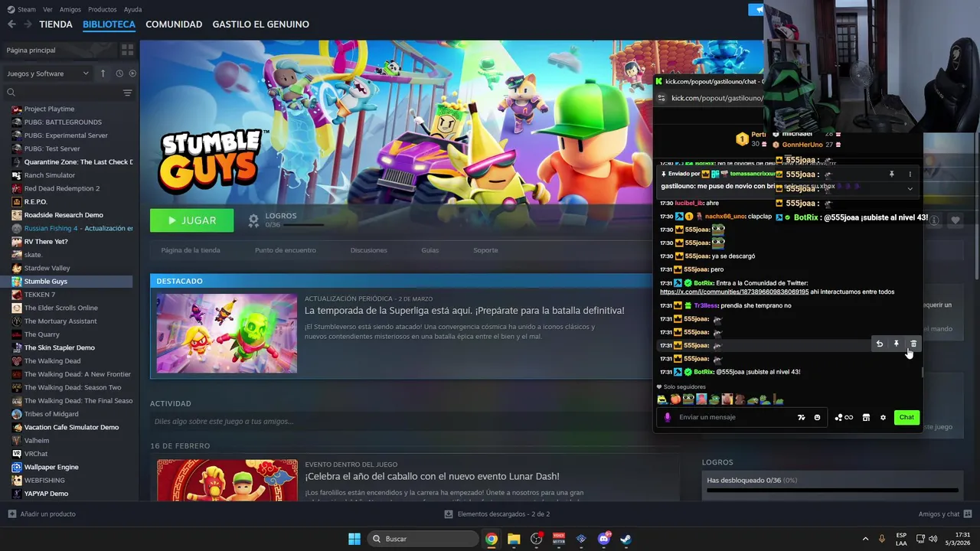
Task: Delete the highlighted 555joaa chat message
Action: [x=913, y=344]
